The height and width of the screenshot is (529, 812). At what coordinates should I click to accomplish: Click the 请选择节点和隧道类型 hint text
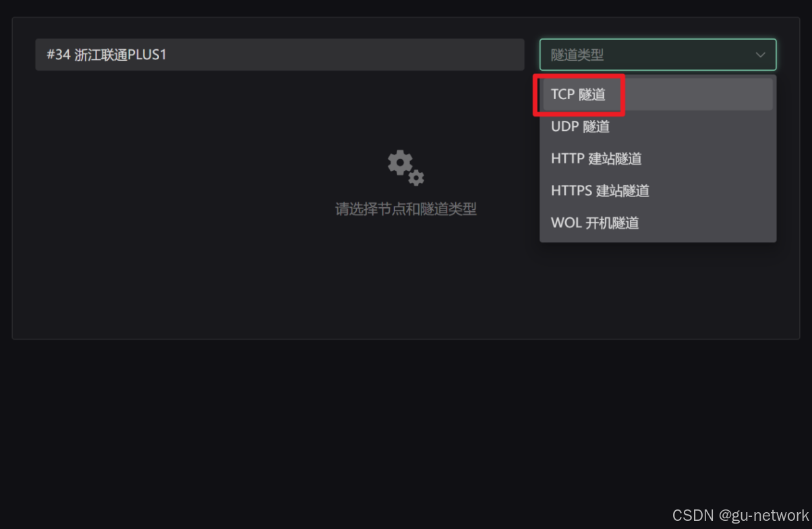click(406, 209)
